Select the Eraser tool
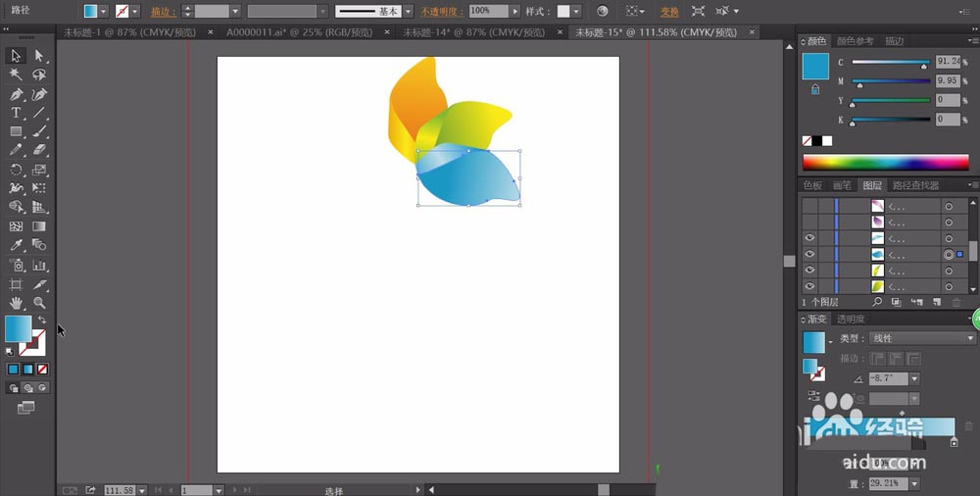Image resolution: width=980 pixels, height=496 pixels. 39,150
